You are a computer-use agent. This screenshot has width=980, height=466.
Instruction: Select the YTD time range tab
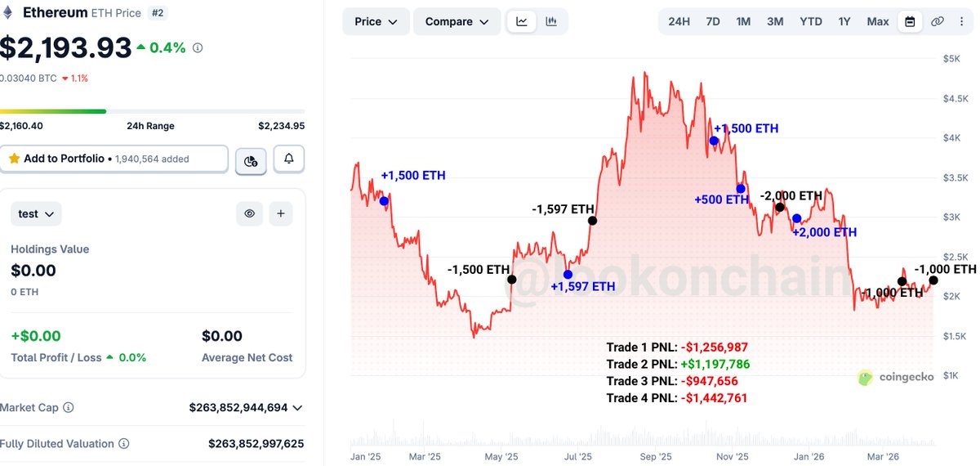point(811,21)
